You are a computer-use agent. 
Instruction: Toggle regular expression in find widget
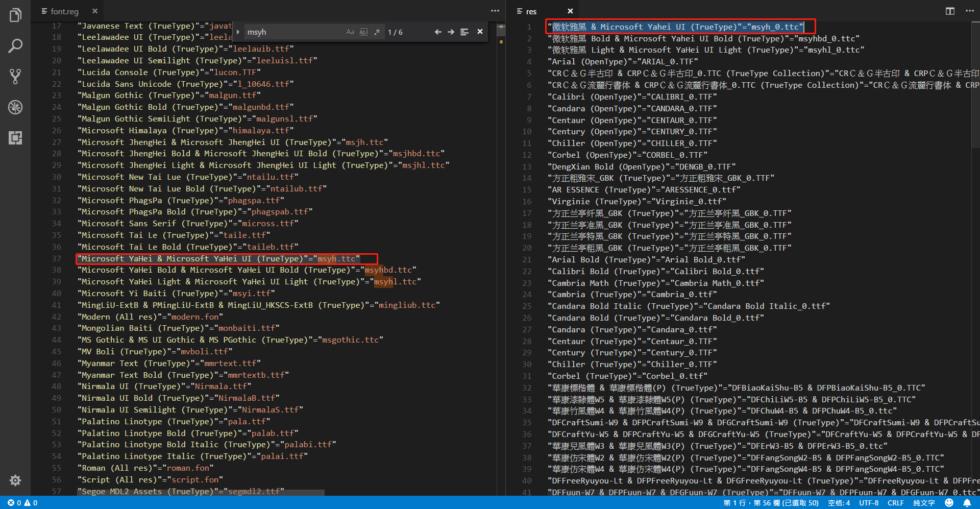[377, 32]
